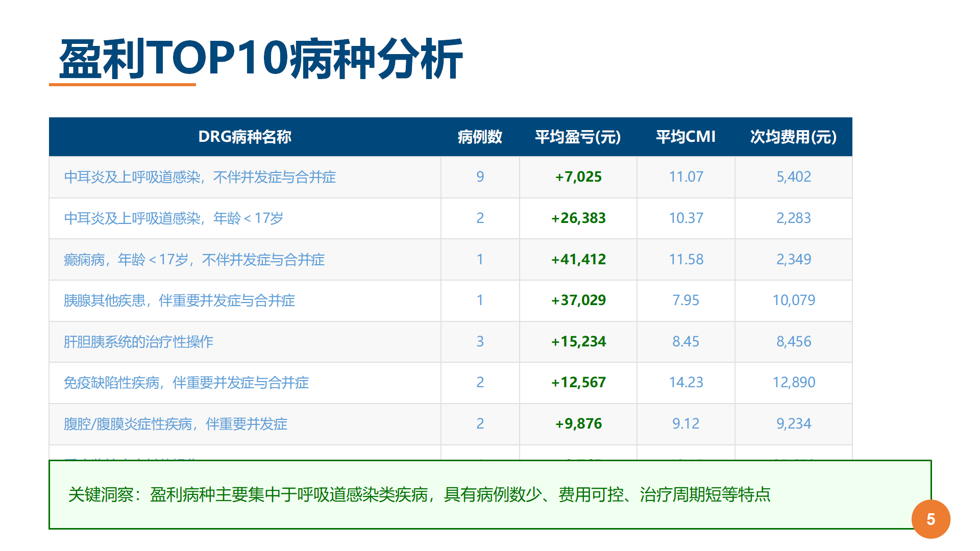This screenshot has width=980, height=551.
Task: Click the slide title 盈利TOP10病种分析
Action: [x=261, y=59]
